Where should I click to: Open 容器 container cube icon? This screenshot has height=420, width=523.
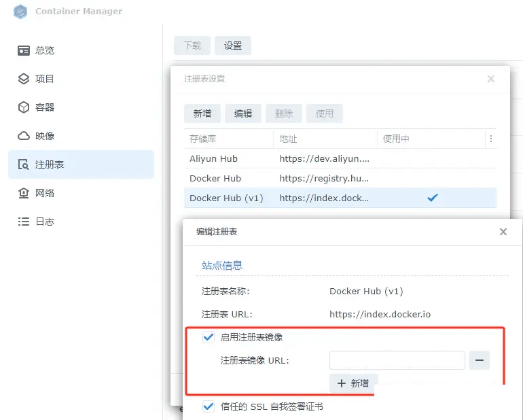pyautogui.click(x=24, y=107)
